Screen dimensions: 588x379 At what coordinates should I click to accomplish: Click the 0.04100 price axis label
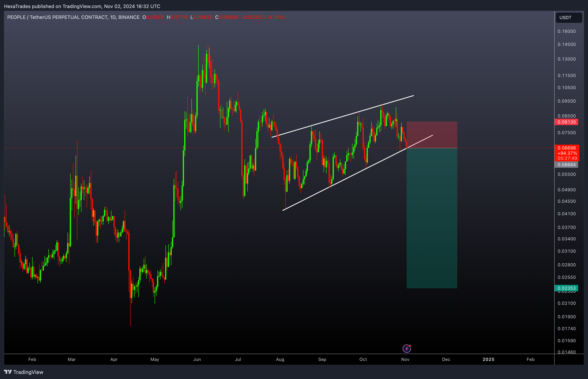[x=567, y=214]
